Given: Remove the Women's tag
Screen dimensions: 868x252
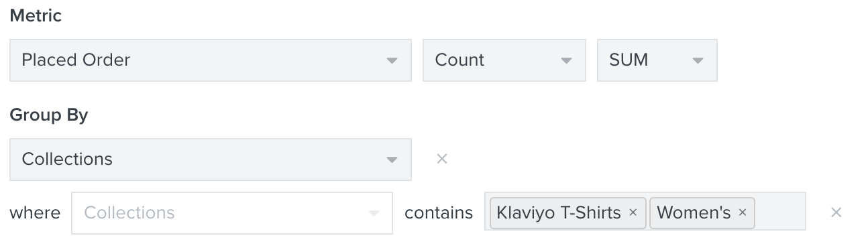Looking at the screenshot, I should click(742, 213).
